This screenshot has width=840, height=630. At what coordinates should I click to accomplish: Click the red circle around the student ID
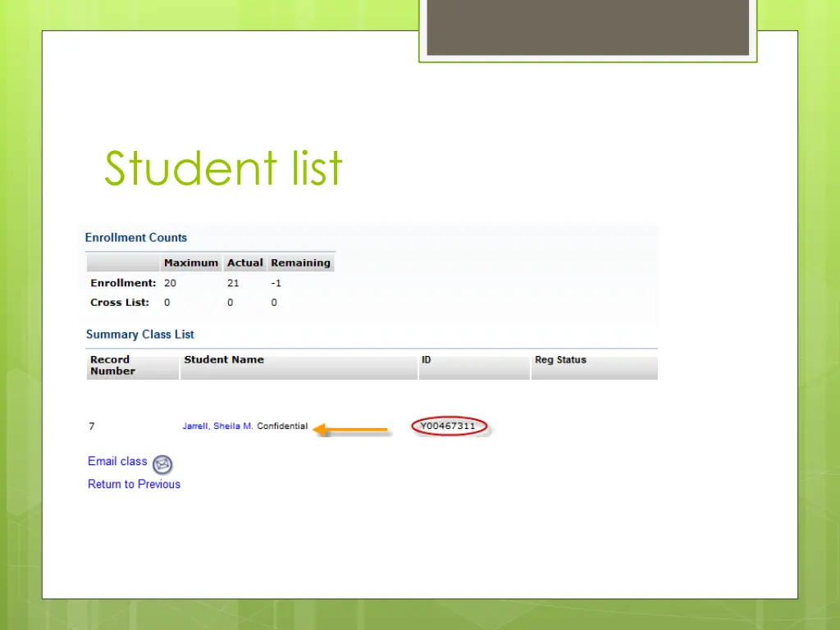click(450, 426)
